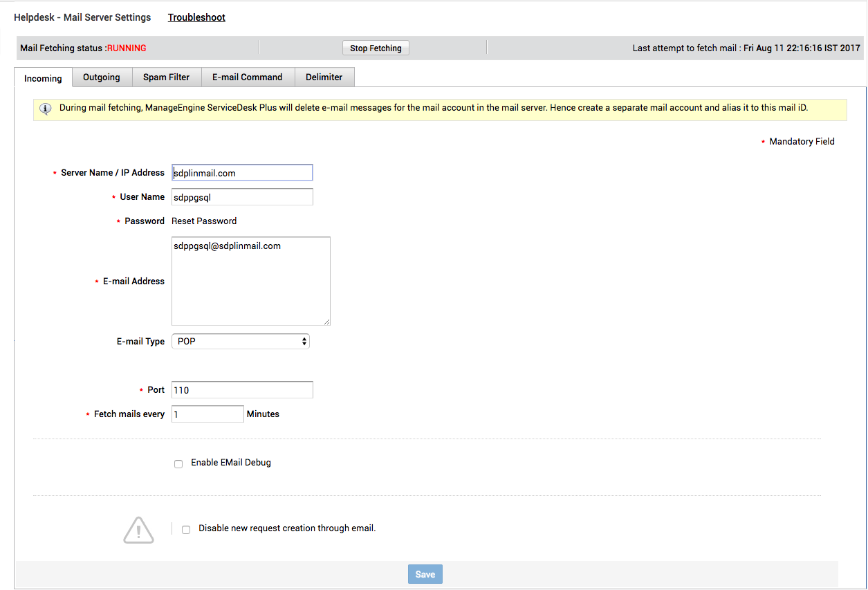
Task: Click the warning triangle icon
Action: [x=138, y=530]
